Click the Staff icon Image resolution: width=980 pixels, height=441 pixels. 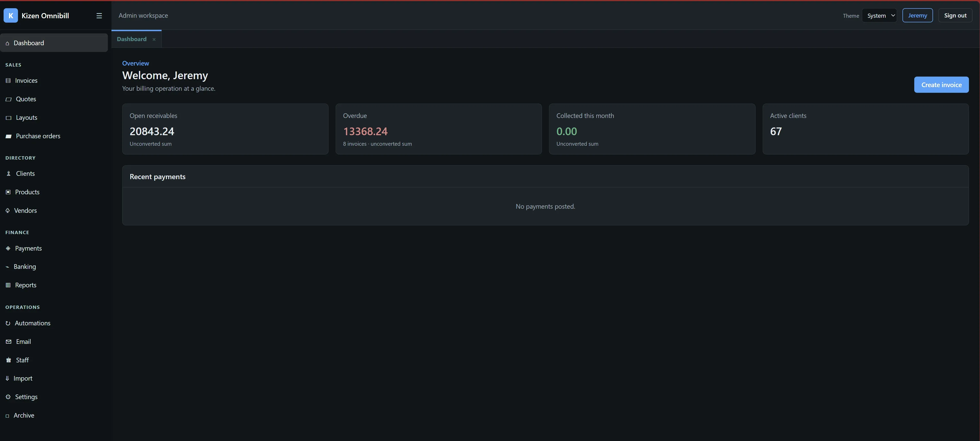point(8,360)
